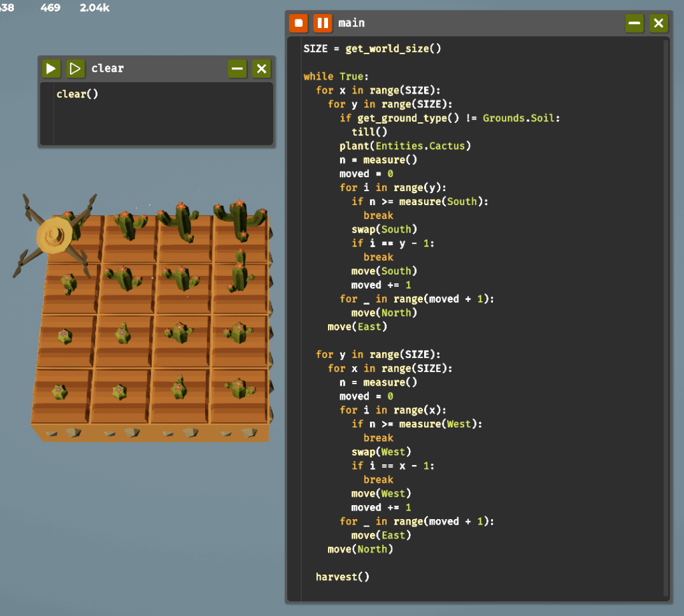This screenshot has width=684, height=616.
Task: Minimize the main code window
Action: tap(634, 23)
